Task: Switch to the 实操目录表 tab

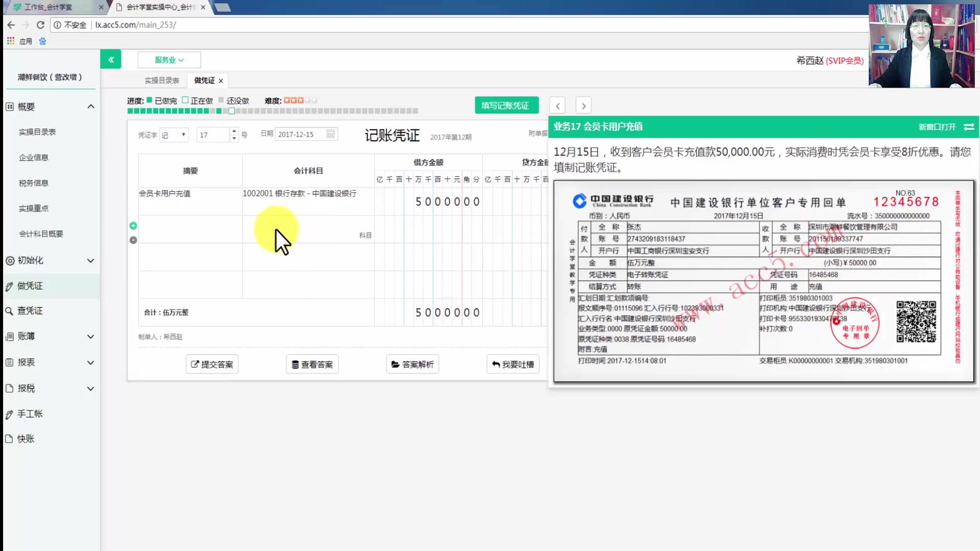Action: [161, 81]
